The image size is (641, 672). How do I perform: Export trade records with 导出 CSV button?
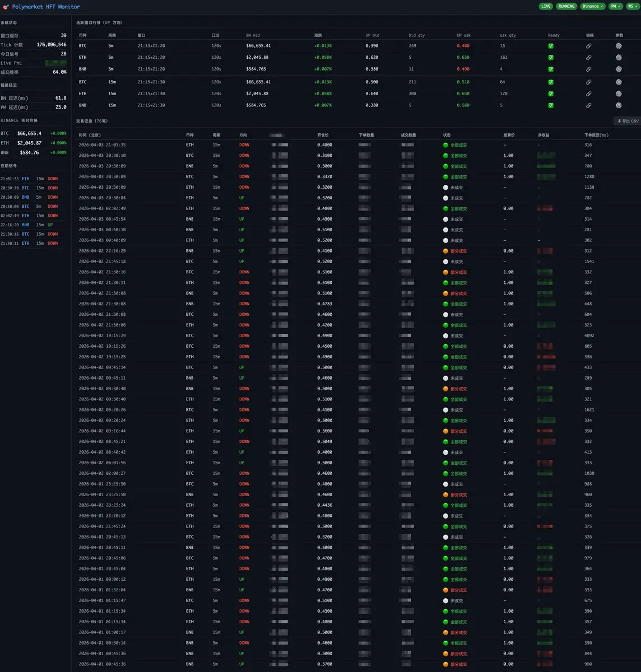coord(628,121)
